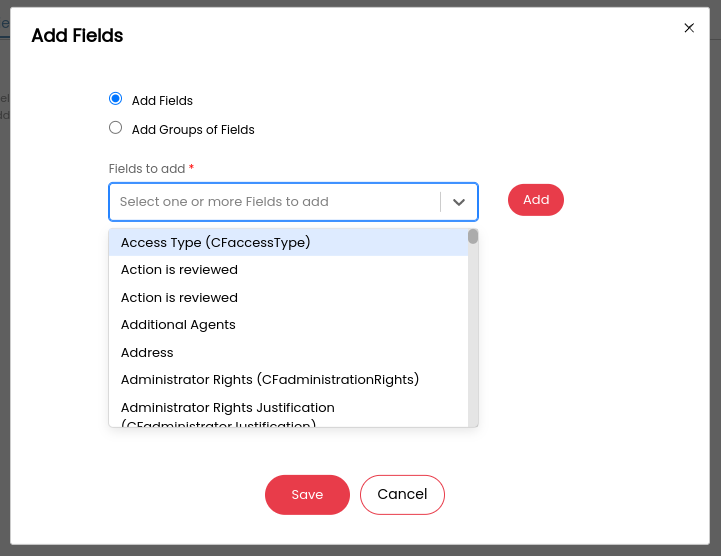Cancel the Add Fields dialog
This screenshot has width=721, height=556.
402,495
